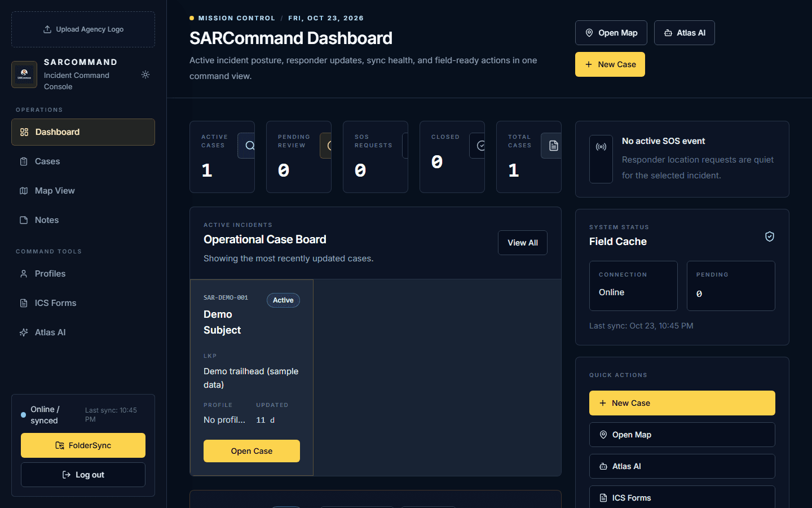
Task: Upload an agency logo
Action: 83,29
